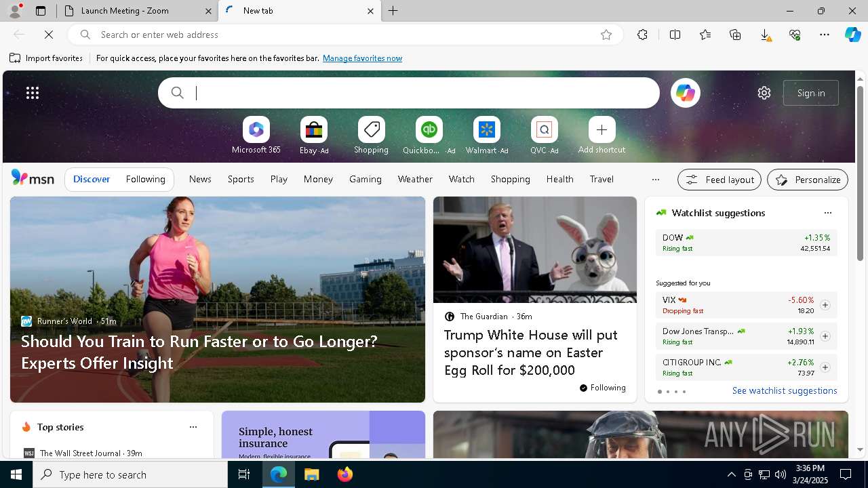Open Collections icon

pyautogui.click(x=735, y=35)
